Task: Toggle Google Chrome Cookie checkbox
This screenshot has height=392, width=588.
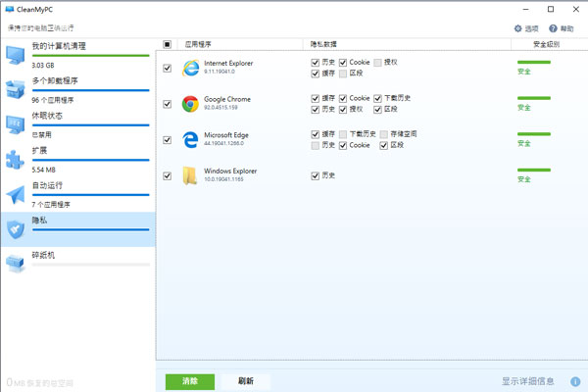Action: 343,98
